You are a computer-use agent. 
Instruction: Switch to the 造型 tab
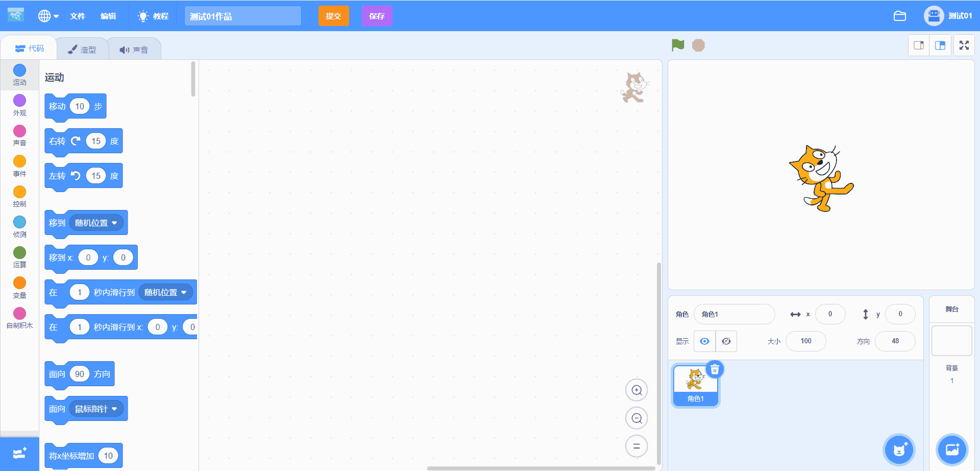[82, 50]
